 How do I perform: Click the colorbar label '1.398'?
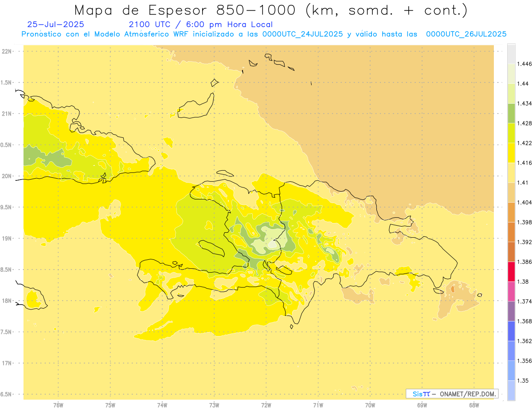pyautogui.click(x=524, y=222)
